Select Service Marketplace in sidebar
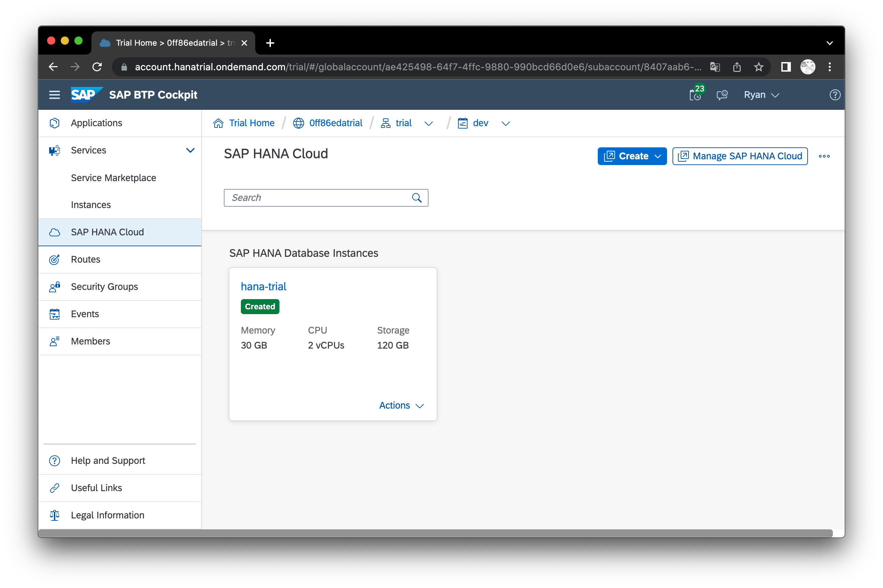Image resolution: width=883 pixels, height=588 pixels. point(113,178)
